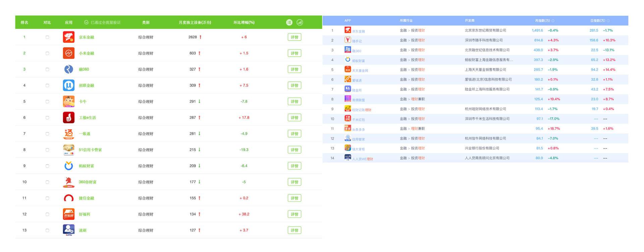Click the 小米金融 app icon
This screenshot has width=644, height=252.
pos(69,53)
